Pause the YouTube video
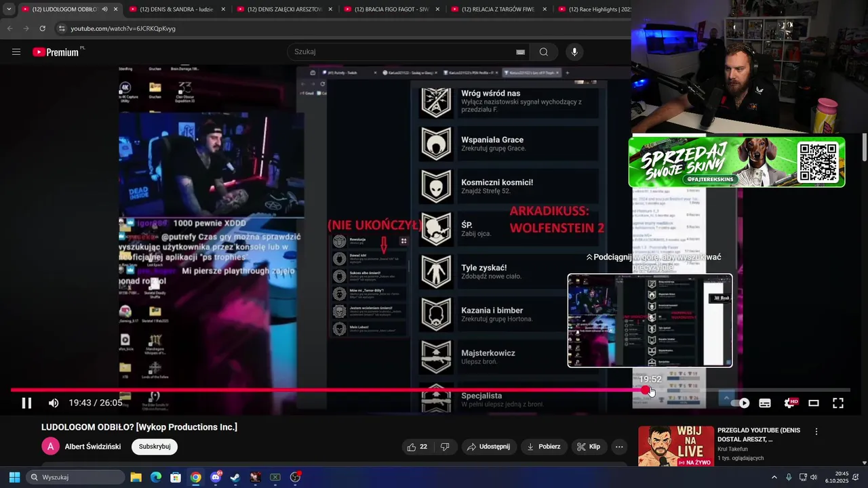Image resolution: width=868 pixels, height=488 pixels. (26, 403)
